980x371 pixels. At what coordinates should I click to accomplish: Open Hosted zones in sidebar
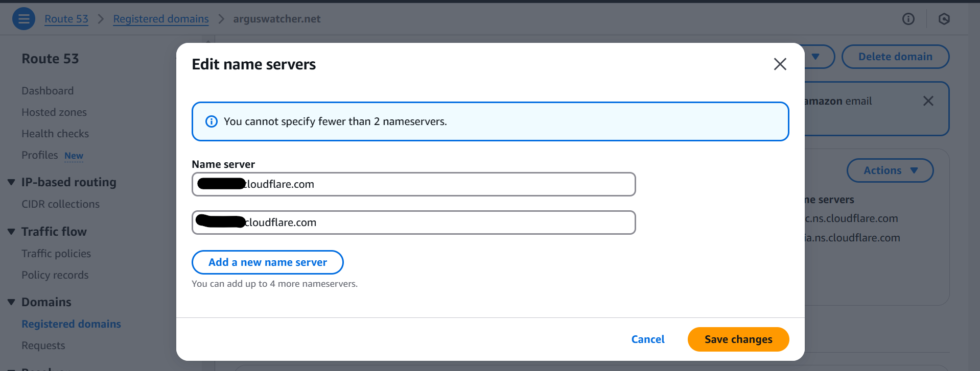coord(54,112)
